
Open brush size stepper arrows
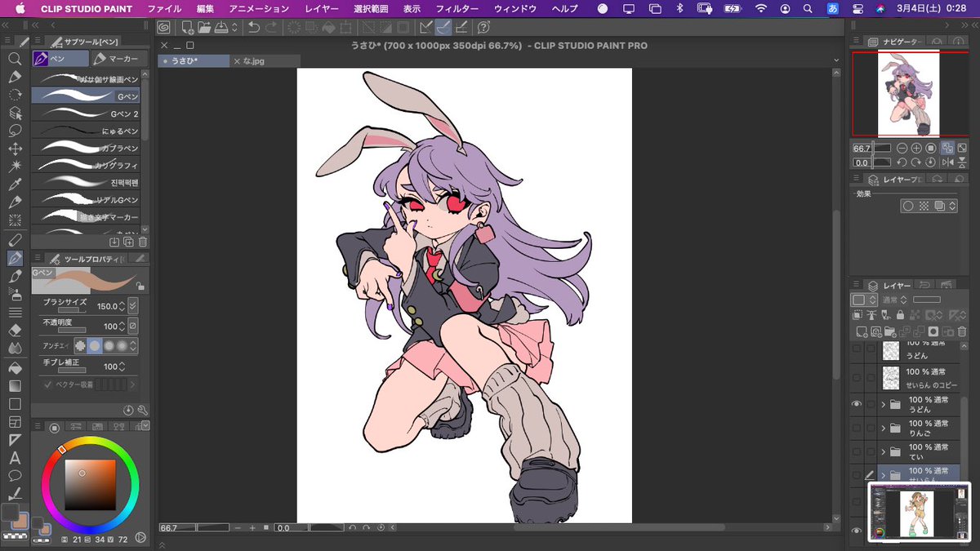coord(122,306)
